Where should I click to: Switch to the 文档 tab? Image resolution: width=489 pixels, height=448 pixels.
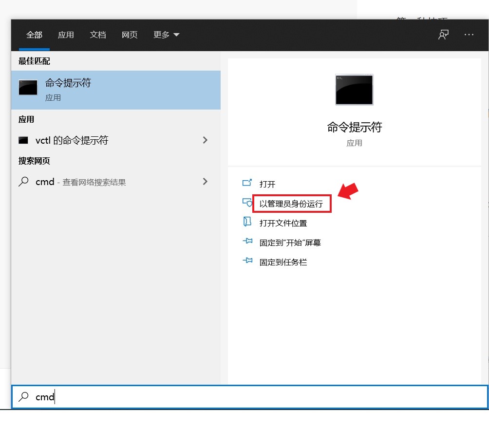(x=97, y=35)
